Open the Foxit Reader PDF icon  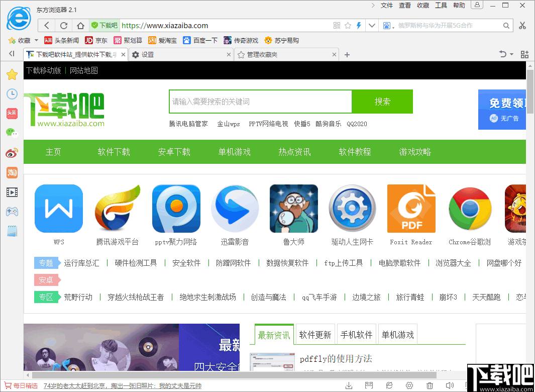point(411,209)
